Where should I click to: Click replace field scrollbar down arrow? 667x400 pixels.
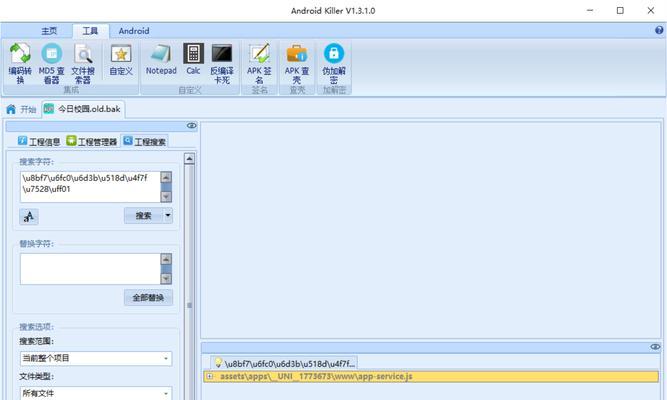(x=166, y=279)
